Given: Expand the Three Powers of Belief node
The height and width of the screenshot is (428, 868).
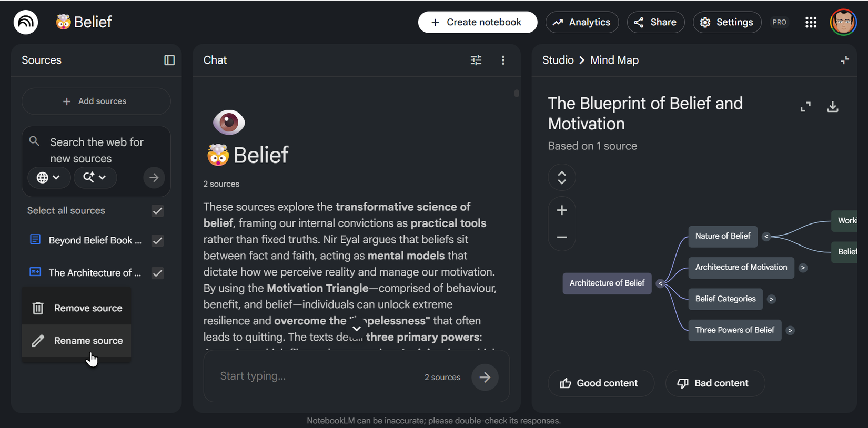Looking at the screenshot, I should click(x=790, y=330).
